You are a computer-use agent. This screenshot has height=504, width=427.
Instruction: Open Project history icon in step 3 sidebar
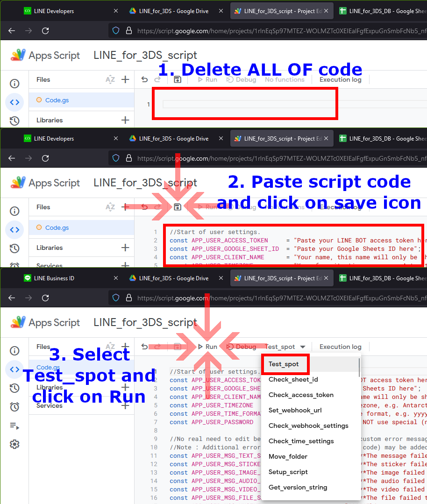[14, 388]
